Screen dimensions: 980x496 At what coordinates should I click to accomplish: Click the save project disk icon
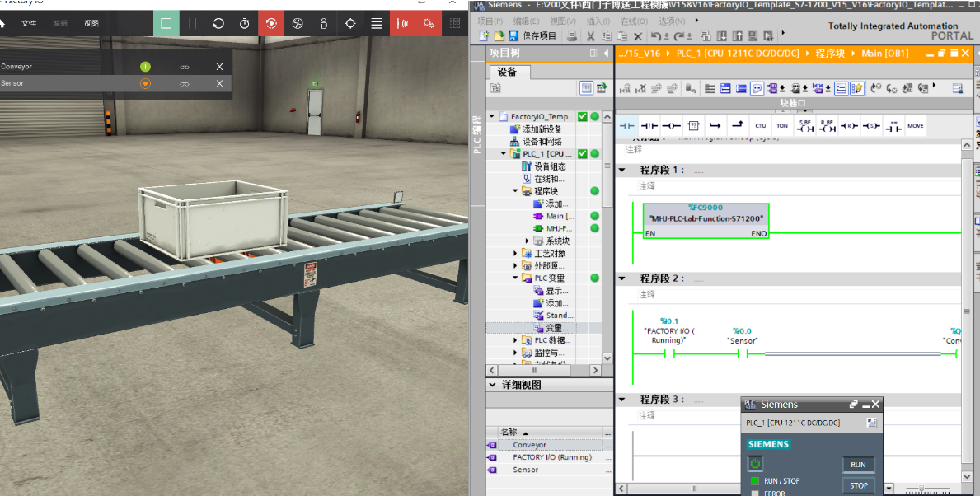click(513, 36)
